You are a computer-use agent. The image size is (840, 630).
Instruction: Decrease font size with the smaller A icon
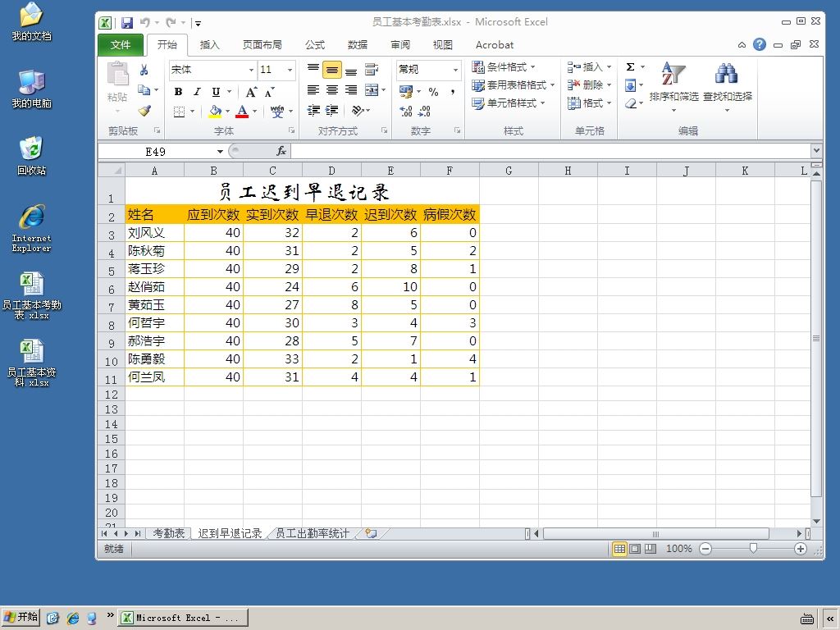click(270, 92)
